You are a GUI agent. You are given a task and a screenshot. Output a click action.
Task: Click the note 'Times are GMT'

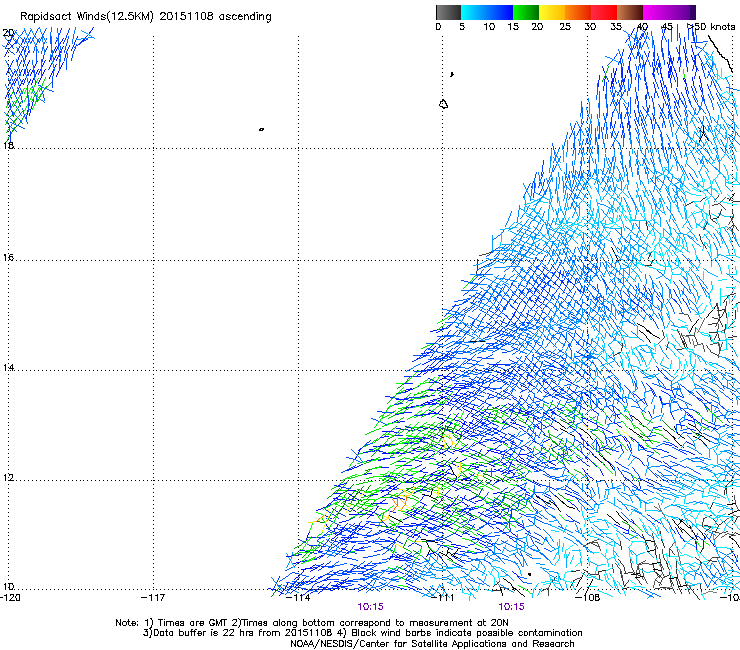[x=192, y=623]
